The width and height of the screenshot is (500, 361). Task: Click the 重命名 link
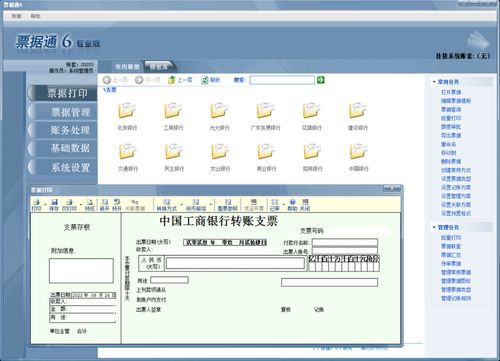coord(449,144)
